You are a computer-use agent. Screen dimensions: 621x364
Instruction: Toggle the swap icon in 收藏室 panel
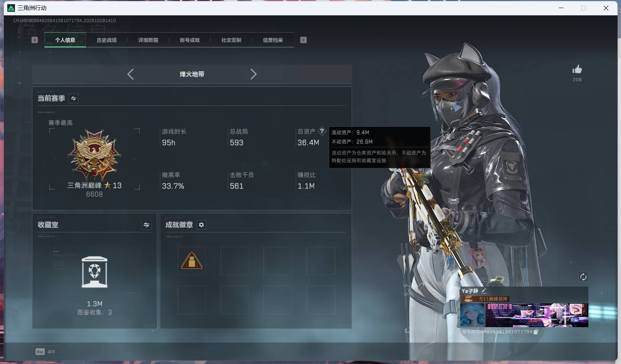pos(146,225)
